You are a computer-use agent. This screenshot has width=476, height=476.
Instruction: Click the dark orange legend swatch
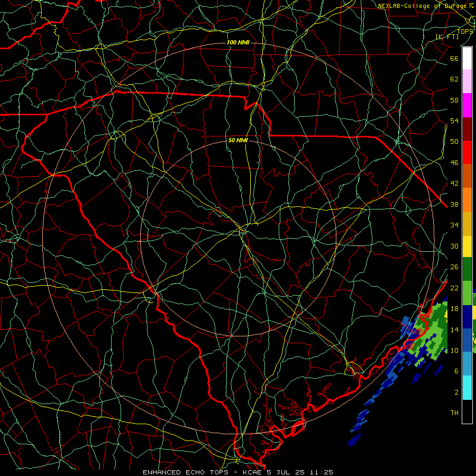(467, 176)
